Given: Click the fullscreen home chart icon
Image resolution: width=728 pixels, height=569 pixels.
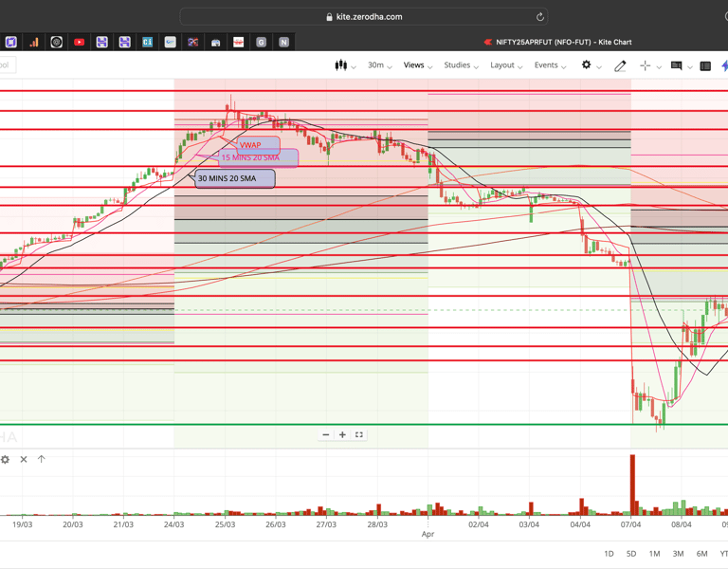Looking at the screenshot, I should pos(359,434).
